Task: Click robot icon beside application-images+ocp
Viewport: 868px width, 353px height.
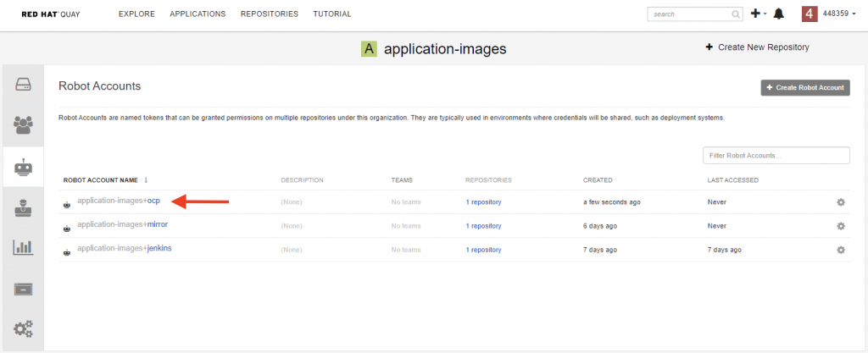Action: click(67, 204)
